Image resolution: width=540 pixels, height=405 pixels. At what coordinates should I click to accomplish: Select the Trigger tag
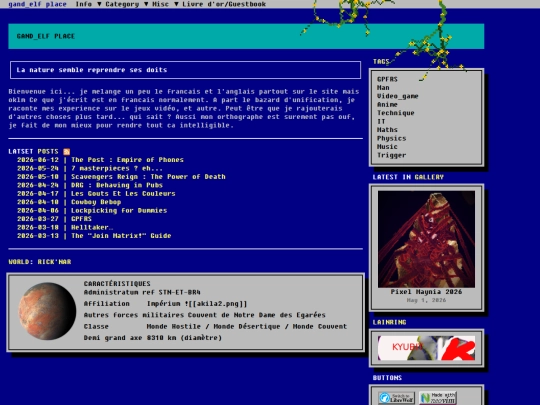(391, 155)
